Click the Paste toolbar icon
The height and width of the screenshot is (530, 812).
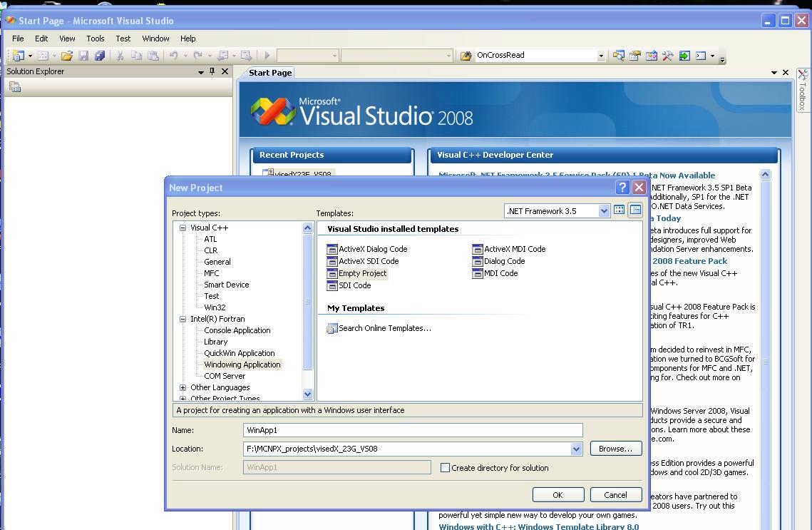153,56
